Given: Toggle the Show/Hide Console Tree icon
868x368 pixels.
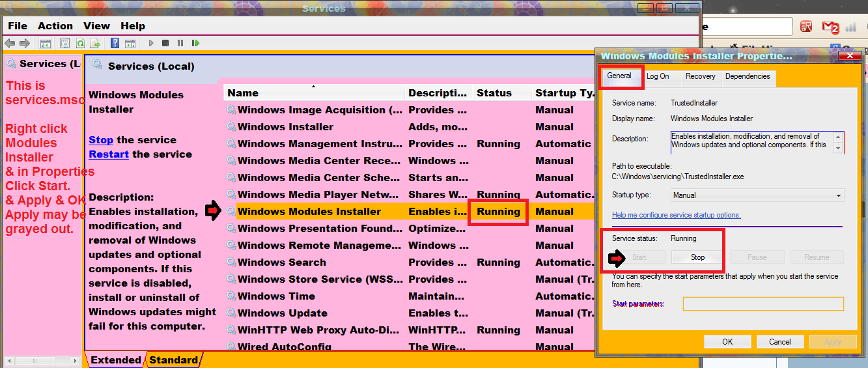Looking at the screenshot, I should [46, 44].
